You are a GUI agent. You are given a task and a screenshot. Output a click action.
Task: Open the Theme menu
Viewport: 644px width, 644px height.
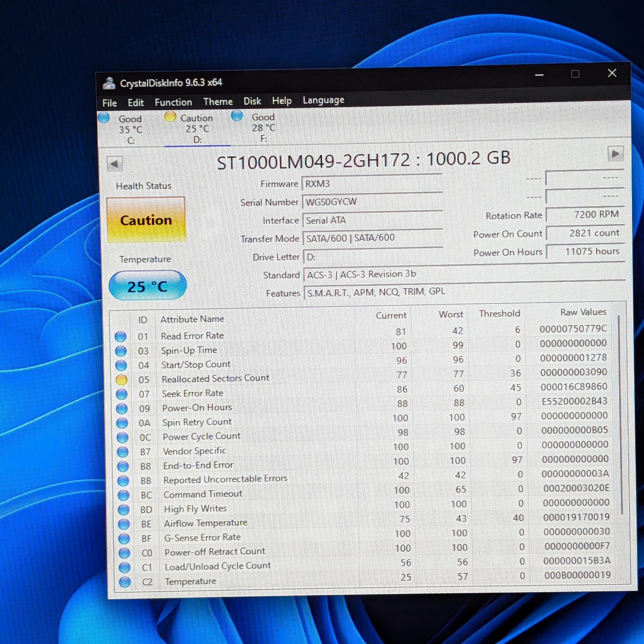click(218, 101)
